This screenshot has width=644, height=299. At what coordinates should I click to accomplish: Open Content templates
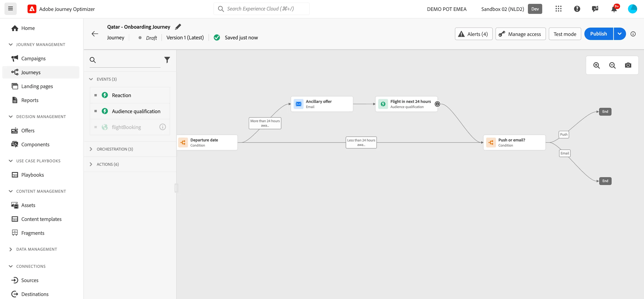pos(41,219)
